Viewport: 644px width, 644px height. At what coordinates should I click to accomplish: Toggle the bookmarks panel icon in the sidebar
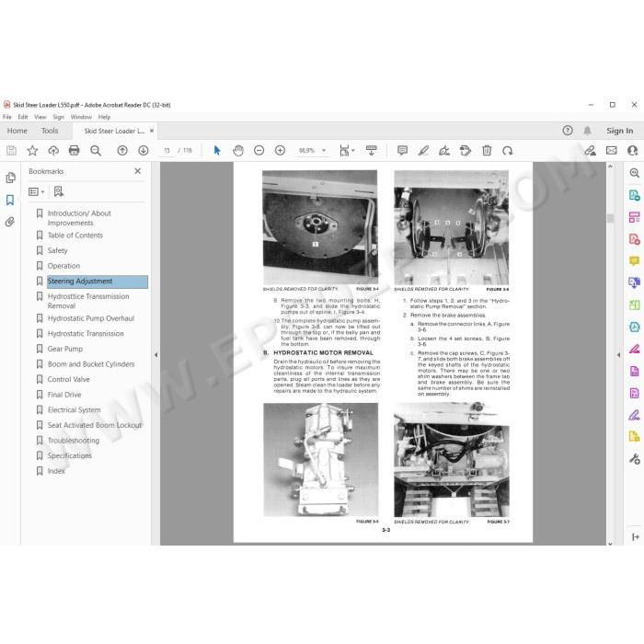(10, 200)
